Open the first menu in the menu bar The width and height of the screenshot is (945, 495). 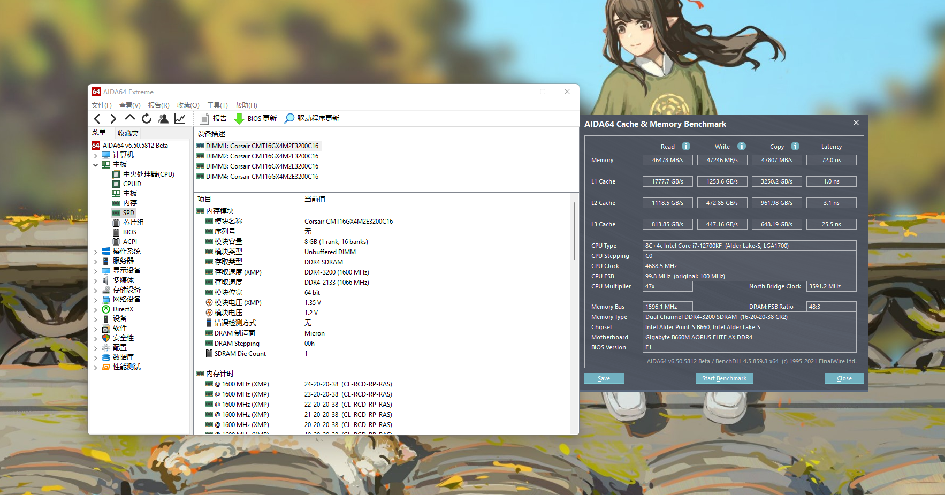pyautogui.click(x=101, y=104)
